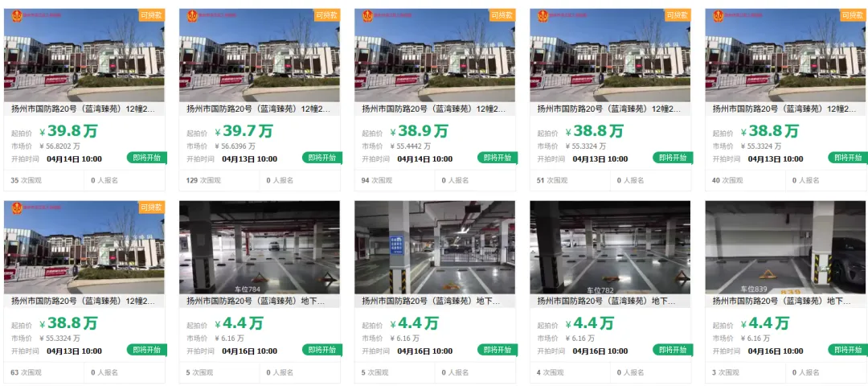Image resolution: width=868 pixels, height=386 pixels.
Task: Click the court emblem on the 39.8万 listing
Action: (17, 15)
